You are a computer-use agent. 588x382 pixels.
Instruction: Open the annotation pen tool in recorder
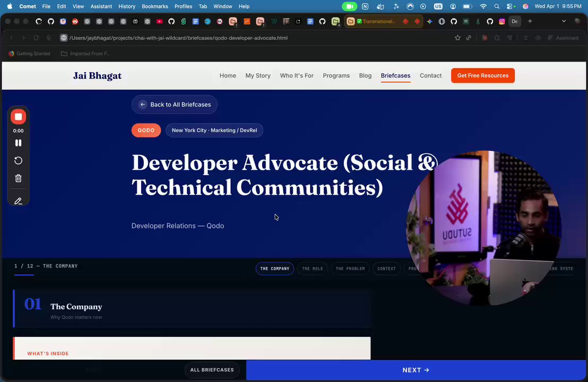pos(18,201)
